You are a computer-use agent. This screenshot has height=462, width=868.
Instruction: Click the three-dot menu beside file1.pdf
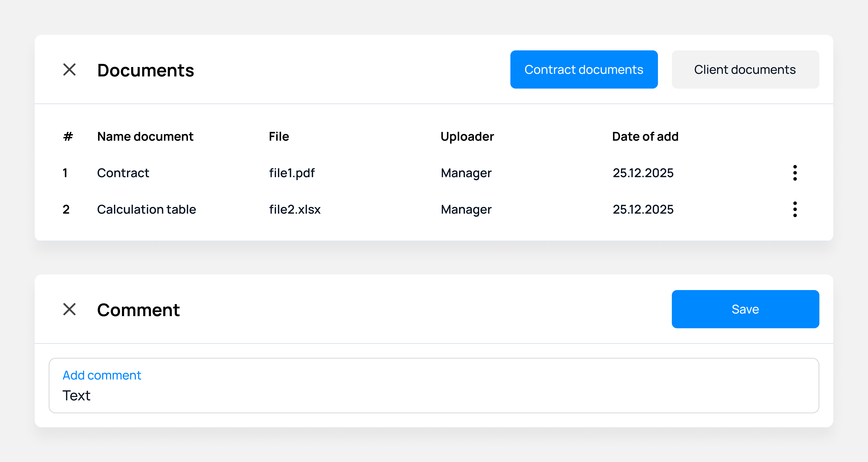[x=795, y=173]
